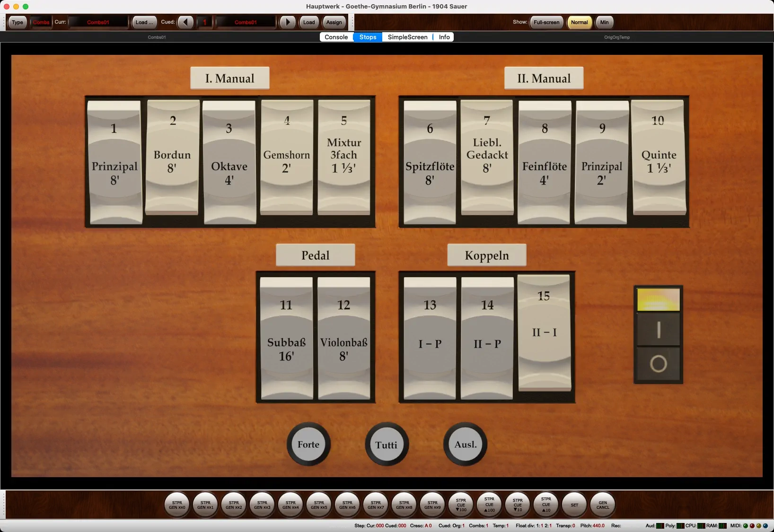Click the next cued combination arrow
This screenshot has width=774, height=532.
coord(288,22)
